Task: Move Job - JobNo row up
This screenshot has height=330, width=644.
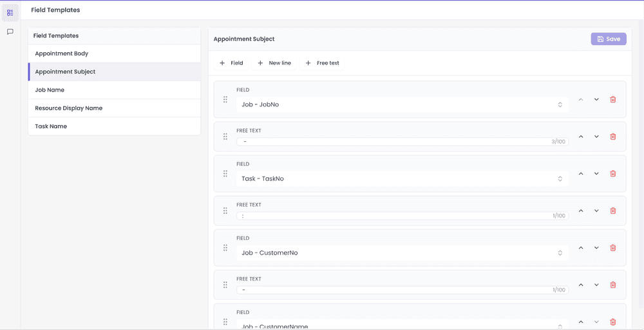Action: coord(581,99)
